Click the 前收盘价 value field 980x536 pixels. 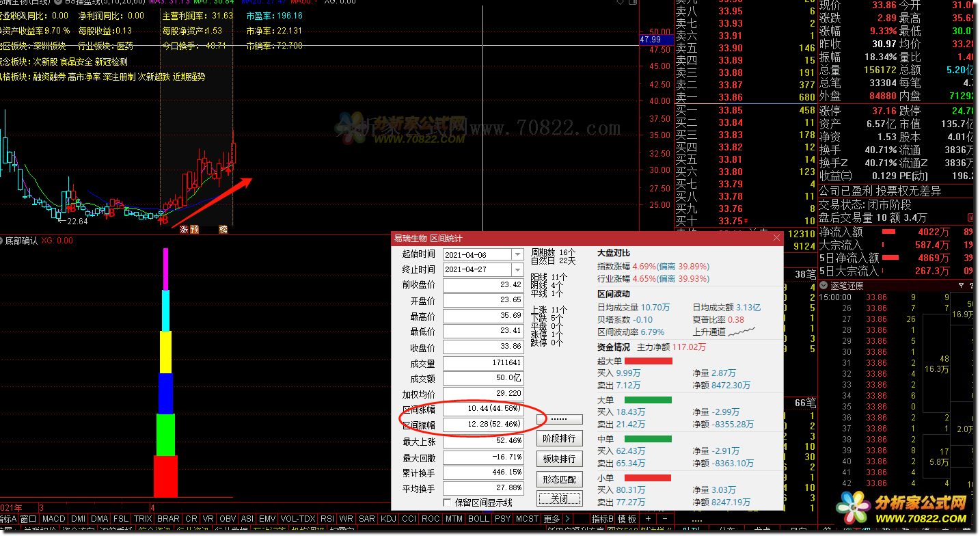pyautogui.click(x=483, y=285)
